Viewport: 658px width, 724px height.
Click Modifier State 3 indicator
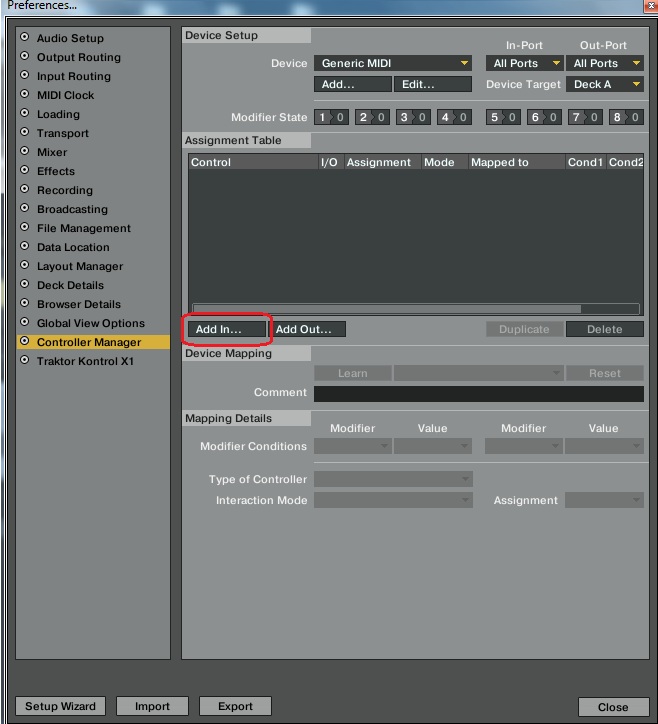pyautogui.click(x=413, y=117)
